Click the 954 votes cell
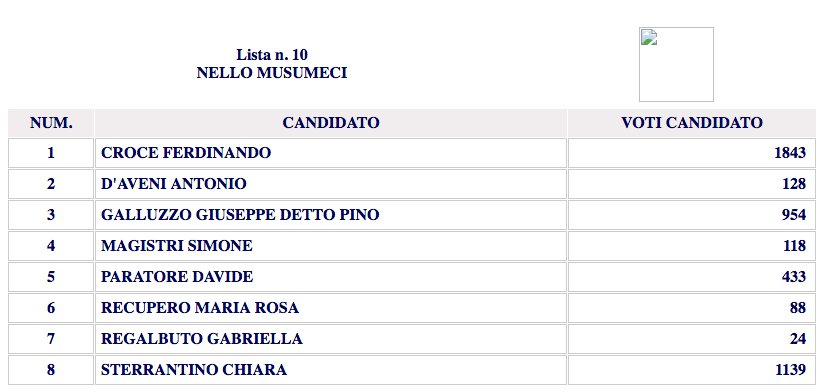824x392 pixels. pos(692,215)
